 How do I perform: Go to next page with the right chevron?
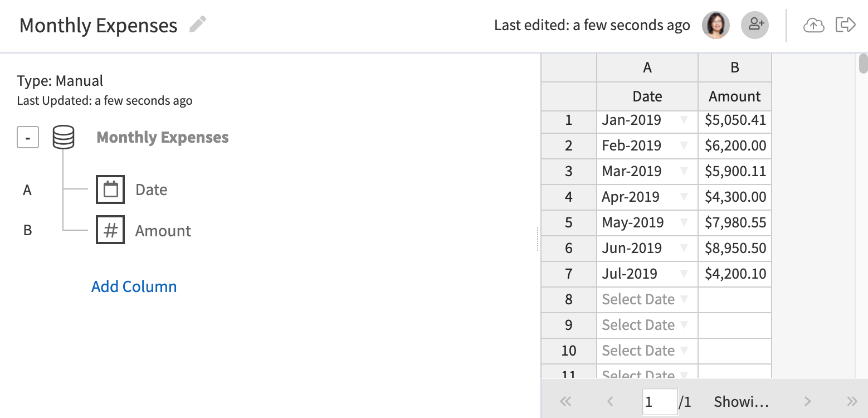[807, 401]
